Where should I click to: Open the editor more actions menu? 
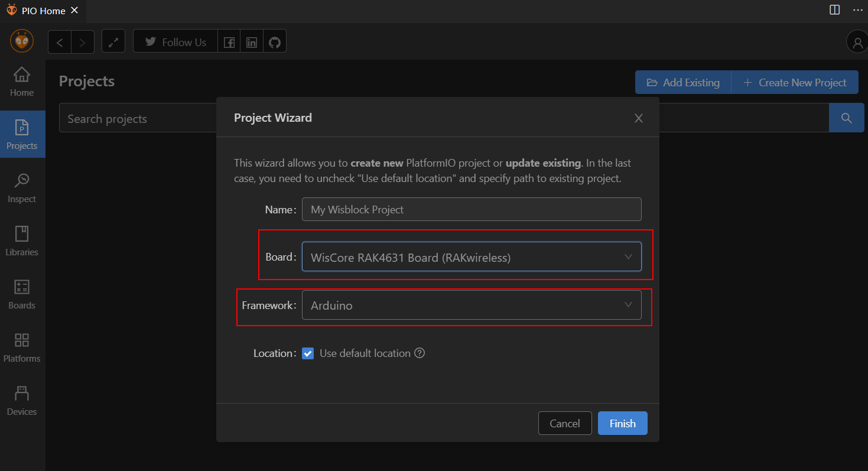pos(857,10)
